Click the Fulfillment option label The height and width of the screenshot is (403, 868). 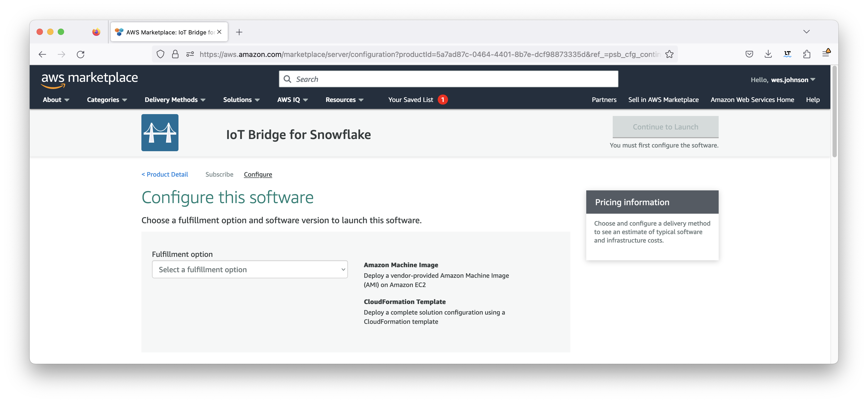[182, 254]
